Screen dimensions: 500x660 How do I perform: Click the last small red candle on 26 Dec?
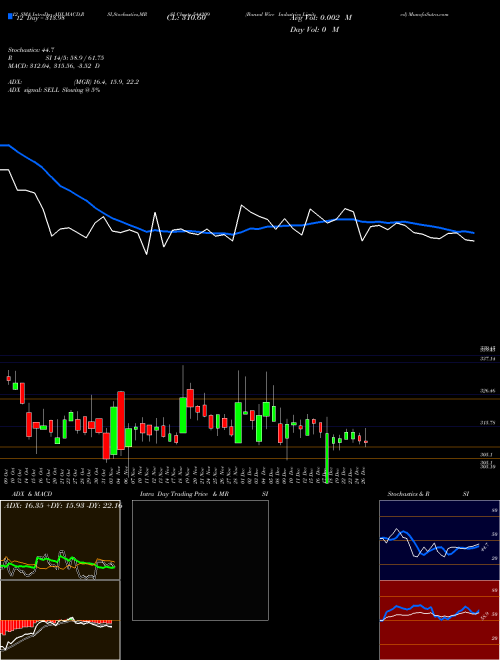pyautogui.click(x=366, y=442)
